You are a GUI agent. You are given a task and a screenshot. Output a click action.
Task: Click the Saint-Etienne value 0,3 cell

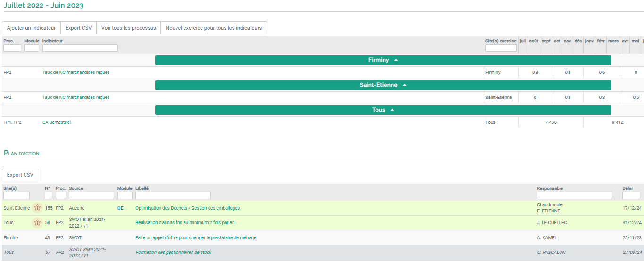coord(602,98)
